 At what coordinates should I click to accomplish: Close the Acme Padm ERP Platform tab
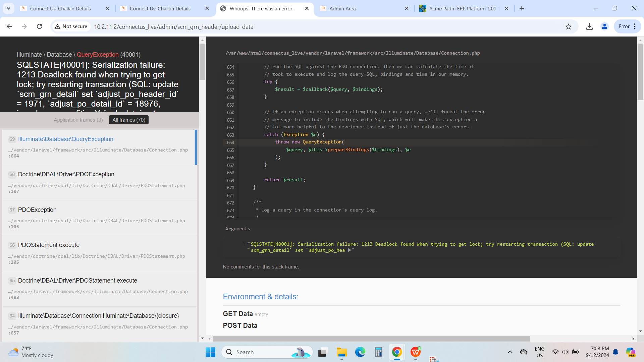(x=506, y=8)
